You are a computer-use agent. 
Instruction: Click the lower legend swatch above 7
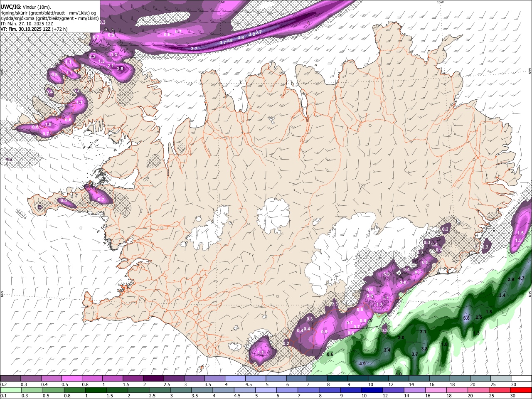[x=308, y=390]
